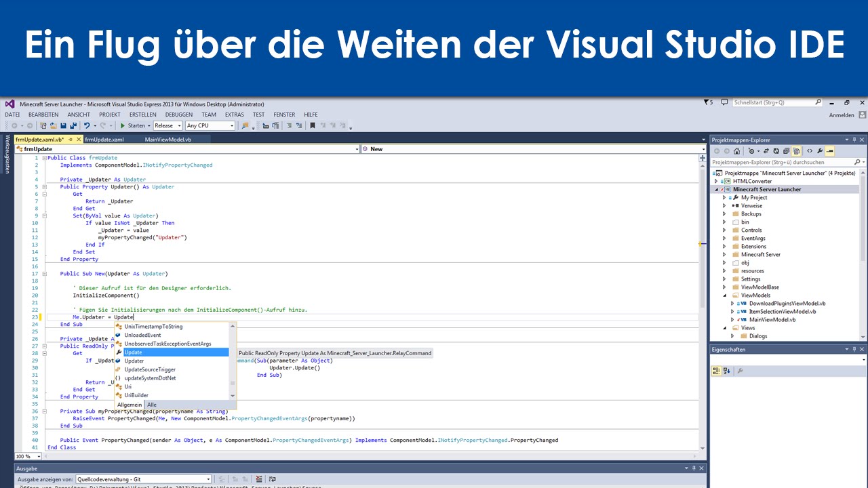
Task: Toggle auto-hide pin of Projektmappen-Explorer
Action: tap(854, 140)
